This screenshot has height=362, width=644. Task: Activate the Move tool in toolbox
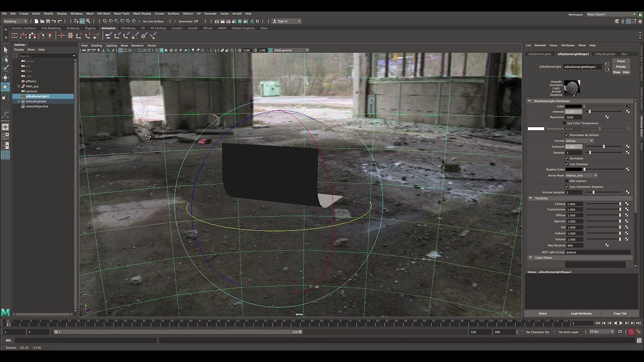pos(6,77)
